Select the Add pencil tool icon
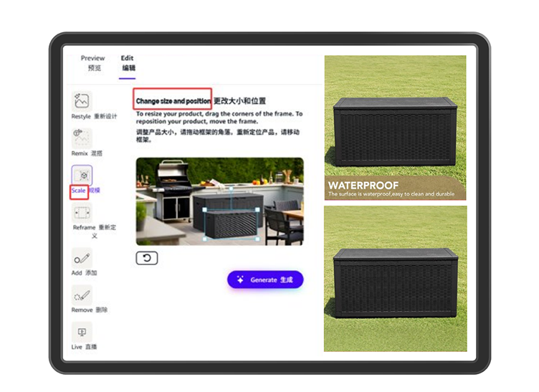 tap(82, 258)
